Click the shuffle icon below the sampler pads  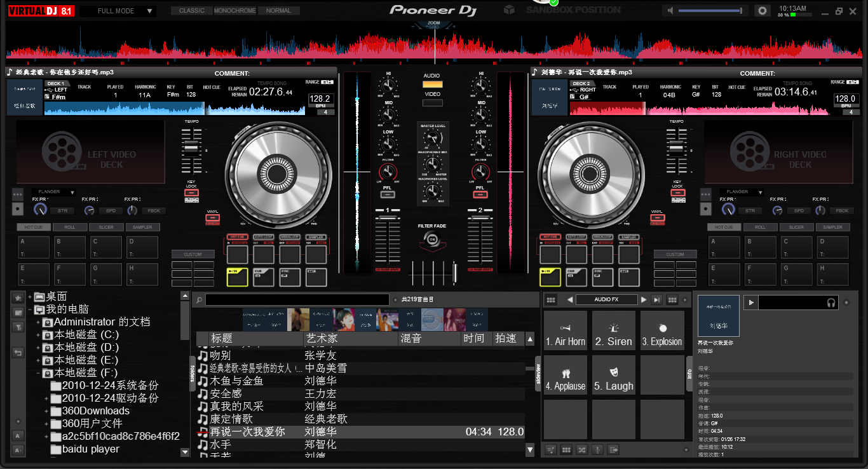[581, 449]
